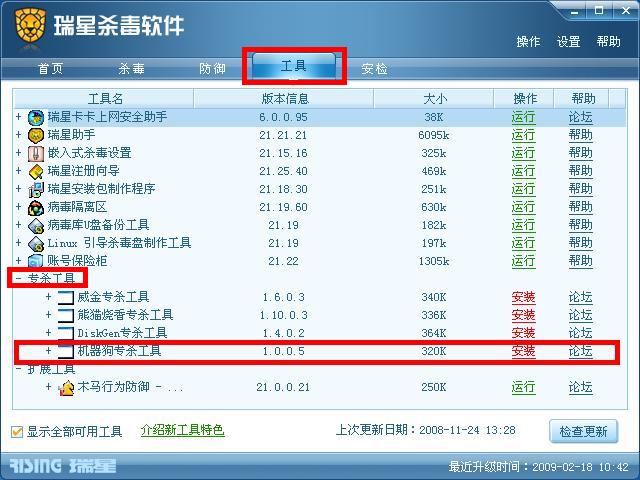Select the Linux 引导杀毒盘制作工具 icon
Viewport: 640px width, 480px height.
[36, 243]
